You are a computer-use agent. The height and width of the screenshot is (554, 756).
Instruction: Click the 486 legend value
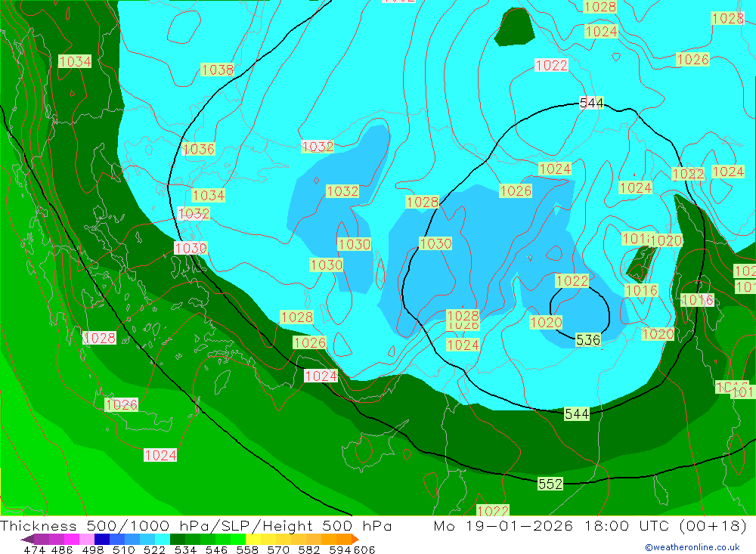pos(61,550)
